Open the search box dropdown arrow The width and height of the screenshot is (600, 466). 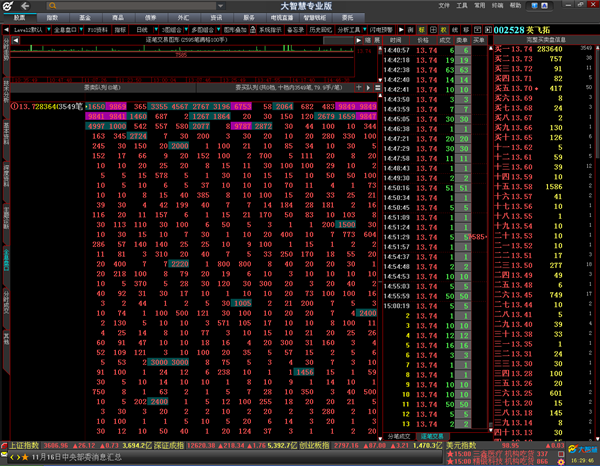(220, 6)
